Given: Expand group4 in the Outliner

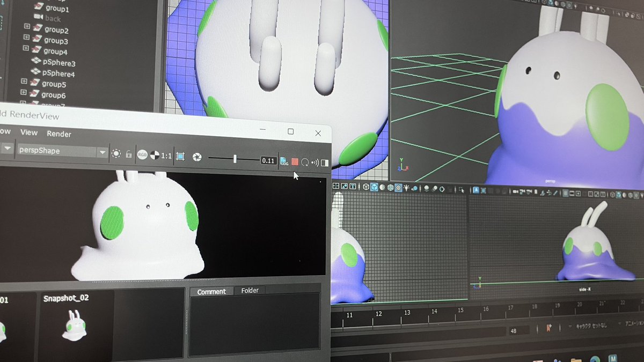Looking at the screenshot, I should click(x=25, y=48).
